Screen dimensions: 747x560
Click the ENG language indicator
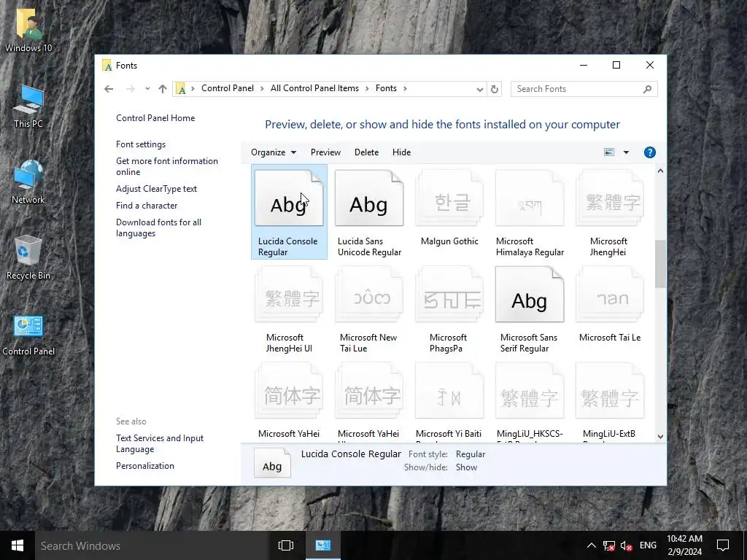[648, 545]
